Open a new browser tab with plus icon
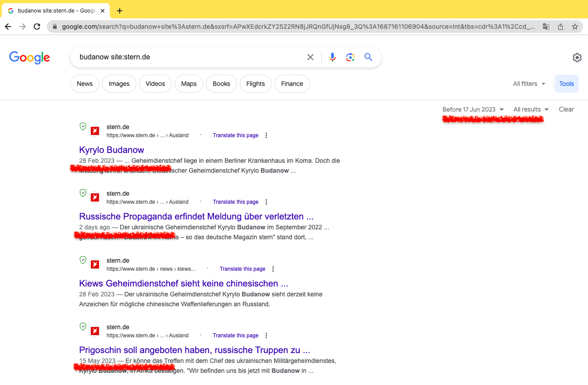The image size is (588, 385). 120,11
